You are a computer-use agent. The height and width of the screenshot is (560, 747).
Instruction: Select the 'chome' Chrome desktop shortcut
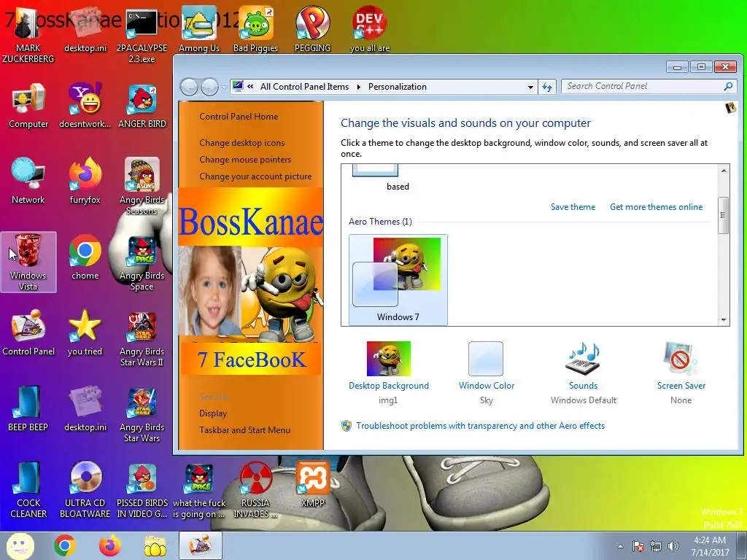click(x=85, y=257)
